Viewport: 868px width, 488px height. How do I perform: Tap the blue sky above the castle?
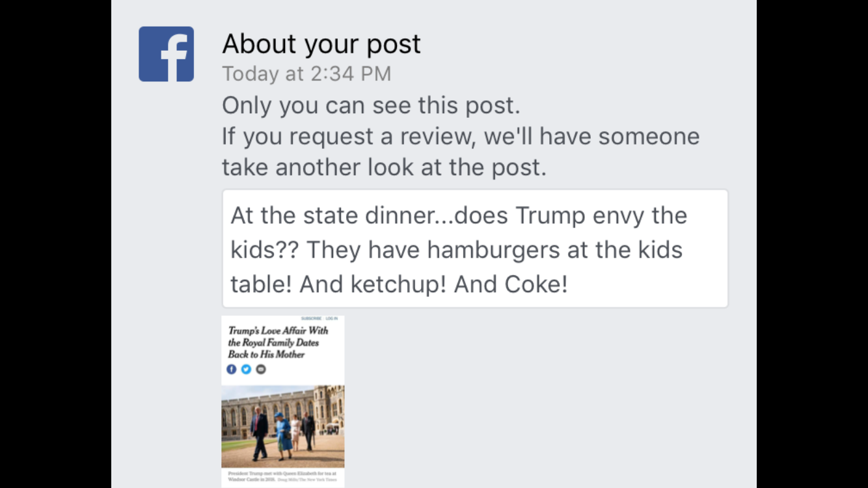pyautogui.click(x=260, y=392)
